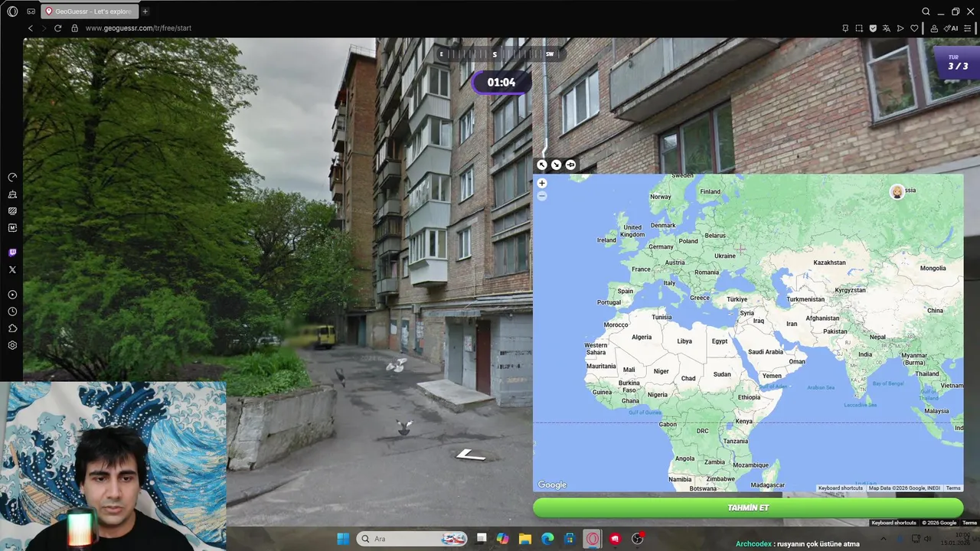
Task: Start the snapshot capture tool
Action: [x=859, y=28]
